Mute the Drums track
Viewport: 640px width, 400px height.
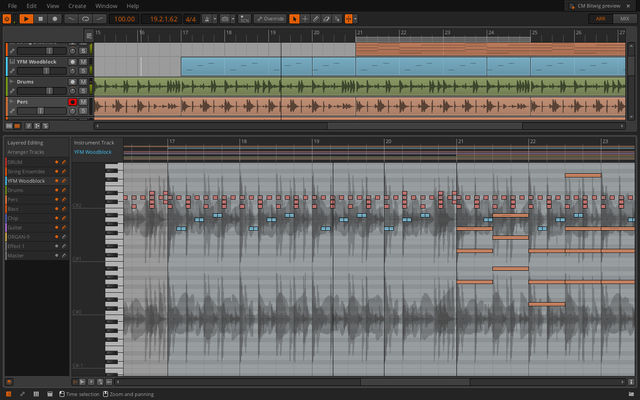[x=83, y=82]
